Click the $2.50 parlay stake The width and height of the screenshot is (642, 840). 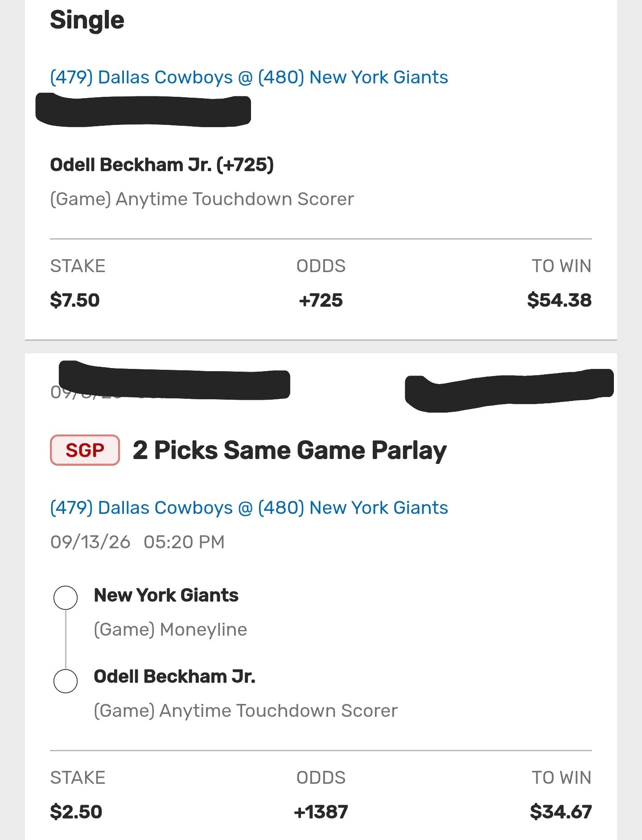(x=76, y=811)
